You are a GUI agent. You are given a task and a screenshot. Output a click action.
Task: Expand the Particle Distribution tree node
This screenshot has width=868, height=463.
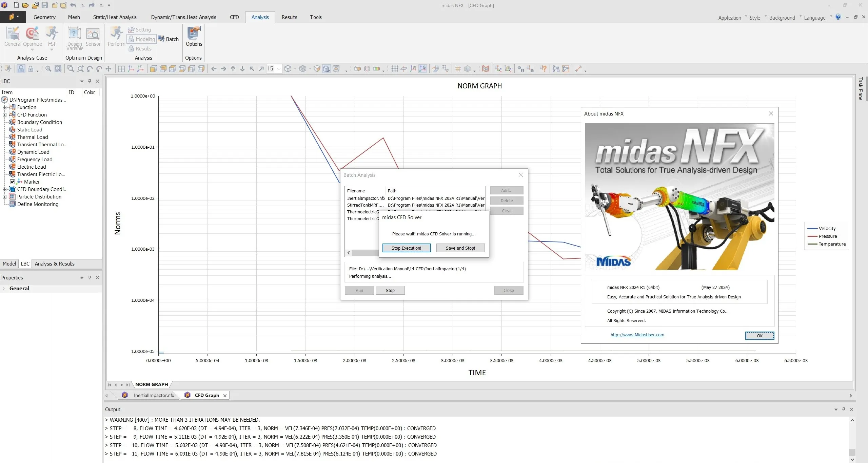pos(4,197)
